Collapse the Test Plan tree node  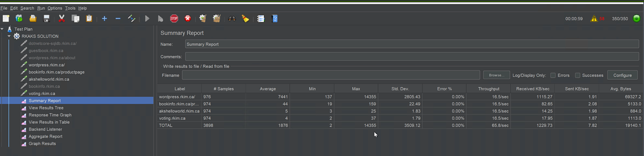[x=2, y=29]
